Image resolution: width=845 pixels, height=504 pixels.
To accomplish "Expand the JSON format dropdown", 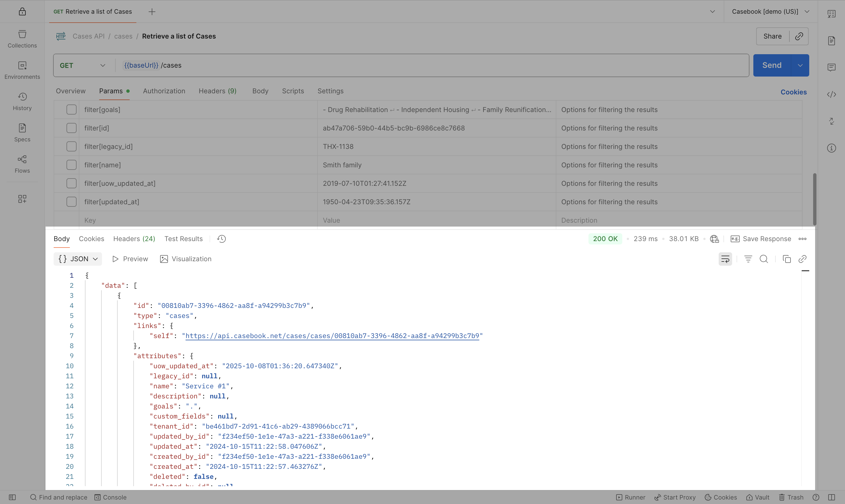I will pos(78,259).
